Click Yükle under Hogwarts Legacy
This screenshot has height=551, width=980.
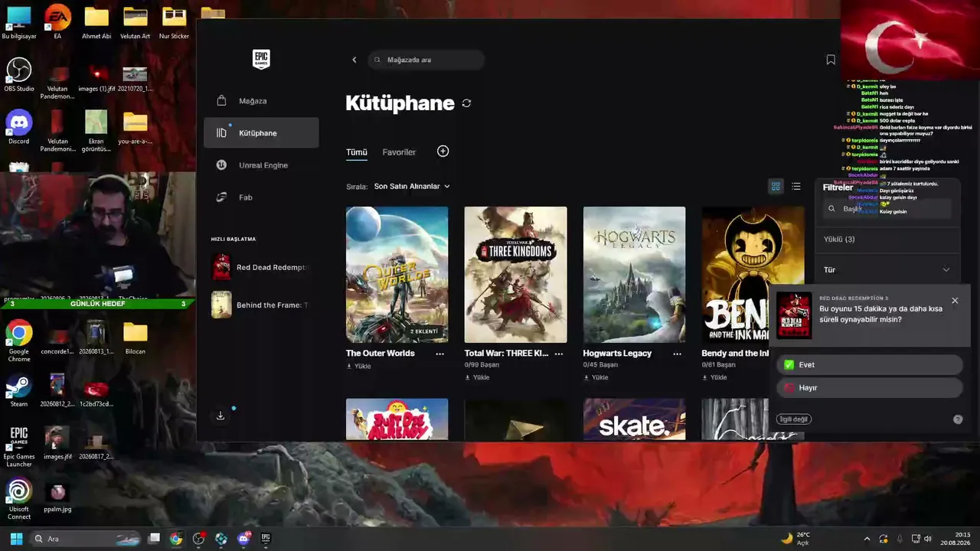point(596,377)
